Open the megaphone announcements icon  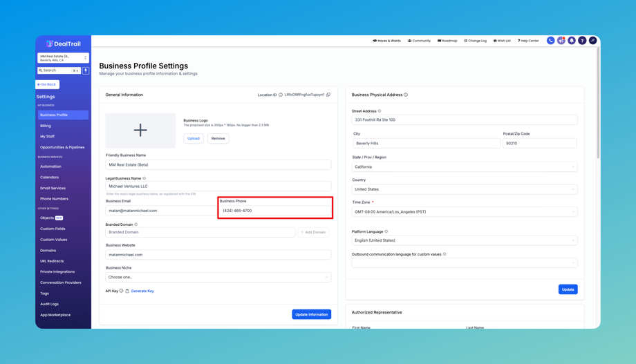coord(561,41)
